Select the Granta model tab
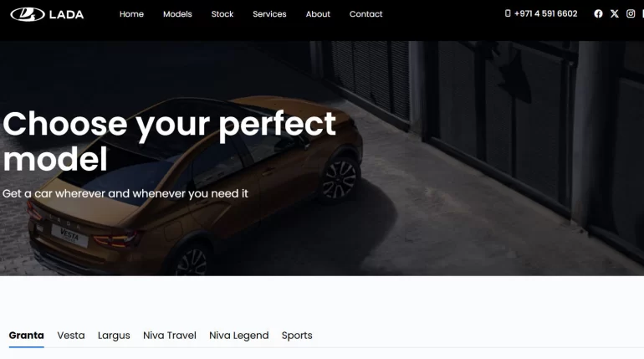 click(26, 336)
